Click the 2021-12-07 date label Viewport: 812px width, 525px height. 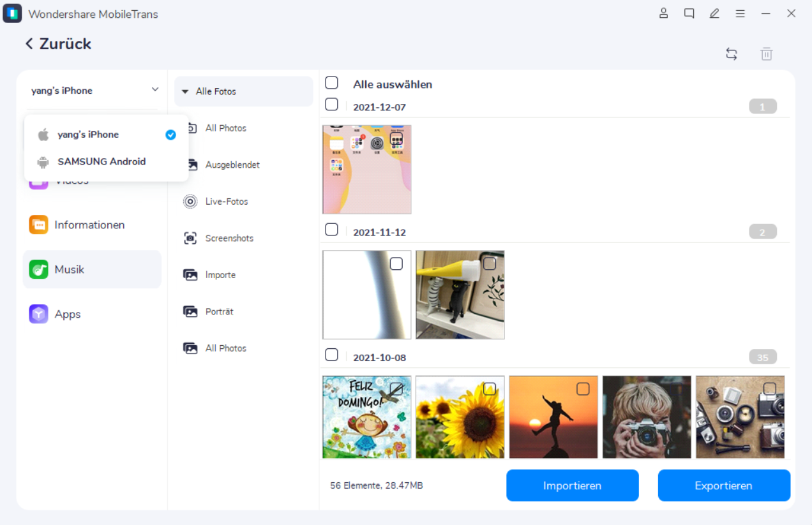pyautogui.click(x=379, y=107)
